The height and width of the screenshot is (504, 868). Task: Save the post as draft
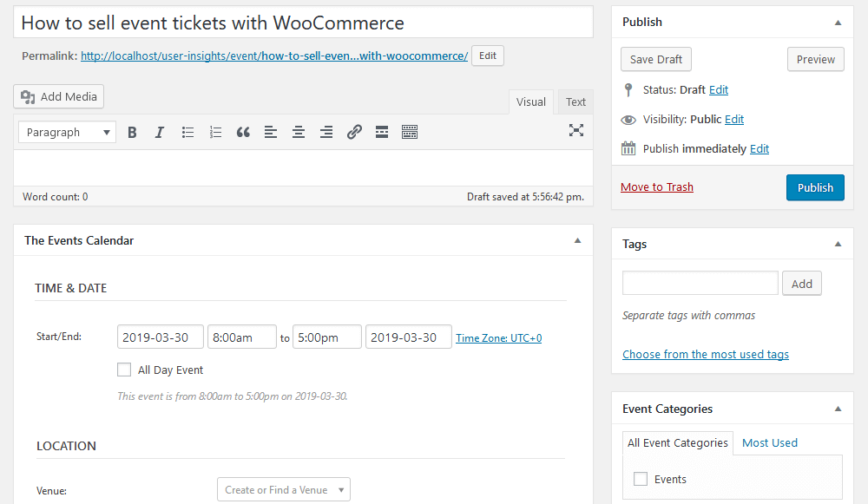656,59
